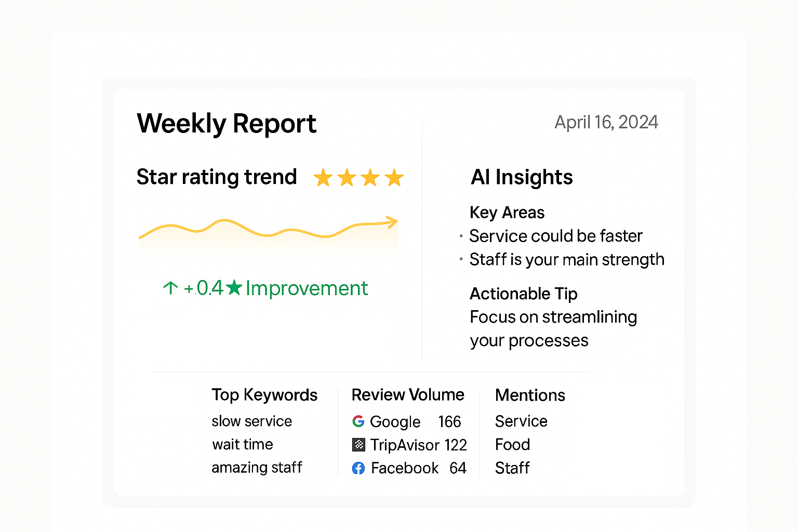
Task: Click the green upward arrow icon
Action: coord(170,288)
